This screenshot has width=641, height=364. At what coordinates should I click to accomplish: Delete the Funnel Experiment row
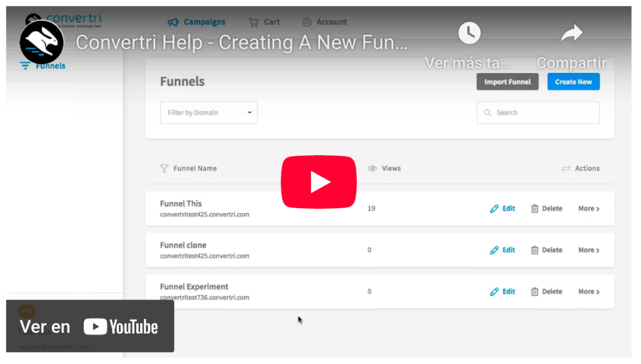[x=546, y=291]
